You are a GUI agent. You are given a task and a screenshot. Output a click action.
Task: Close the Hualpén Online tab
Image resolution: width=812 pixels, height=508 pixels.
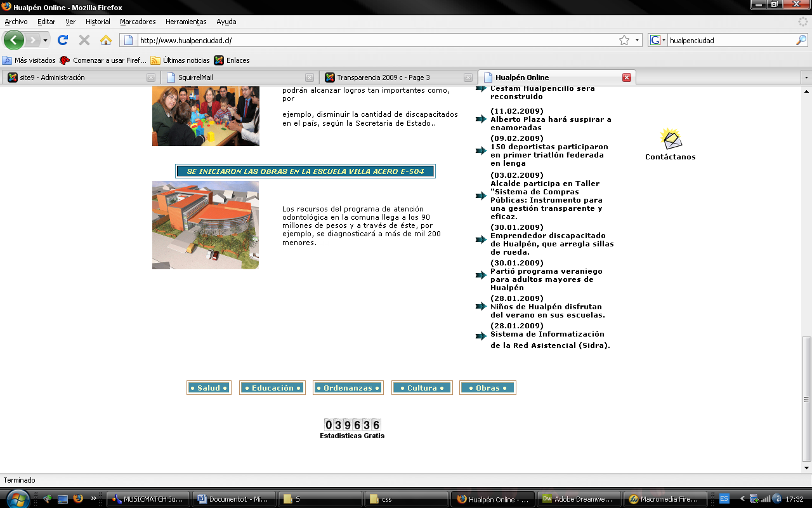627,77
